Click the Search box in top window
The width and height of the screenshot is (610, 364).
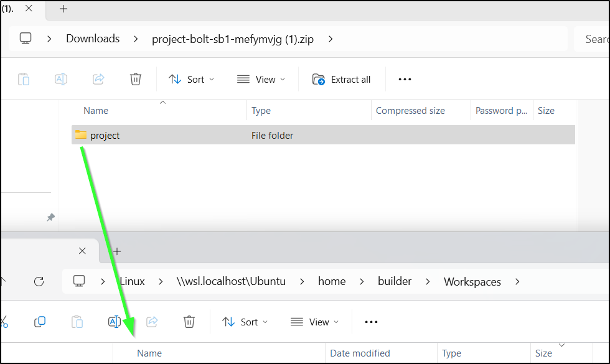591,39
